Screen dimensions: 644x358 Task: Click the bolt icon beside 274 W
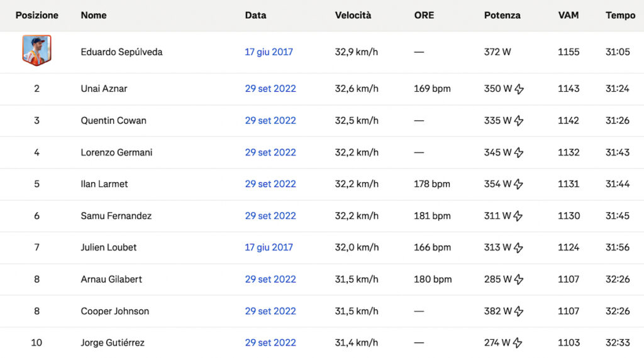point(518,343)
